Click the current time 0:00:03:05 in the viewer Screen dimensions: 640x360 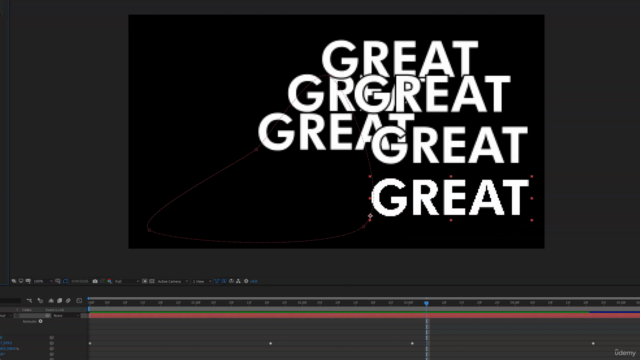[80, 281]
